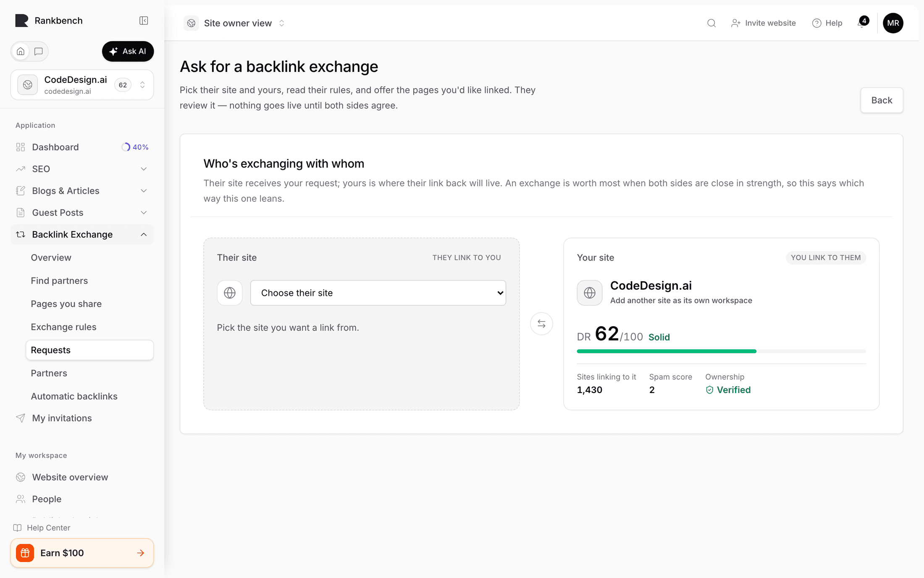Viewport: 924px width, 578px height.
Task: Open Pages you share
Action: 89,304
